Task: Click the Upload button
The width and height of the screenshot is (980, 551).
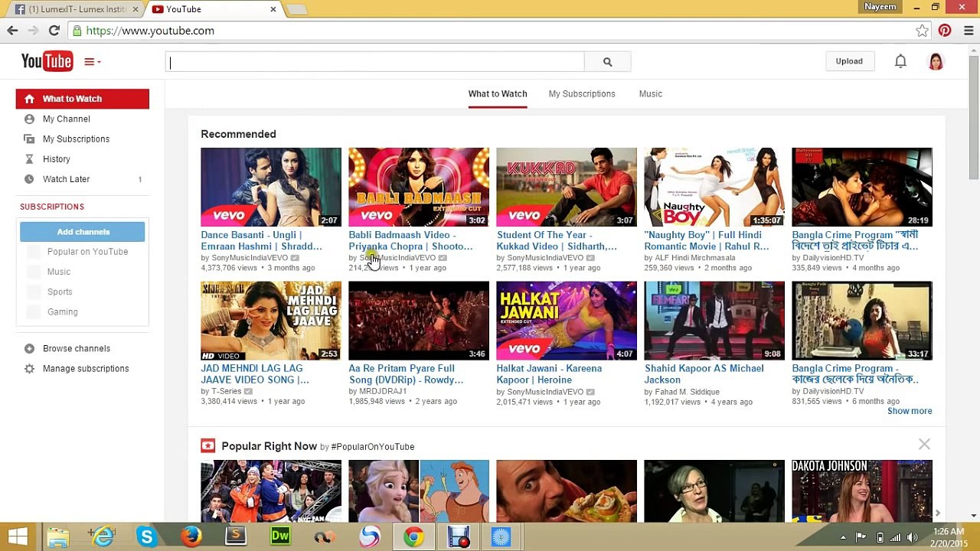Action: (x=849, y=61)
